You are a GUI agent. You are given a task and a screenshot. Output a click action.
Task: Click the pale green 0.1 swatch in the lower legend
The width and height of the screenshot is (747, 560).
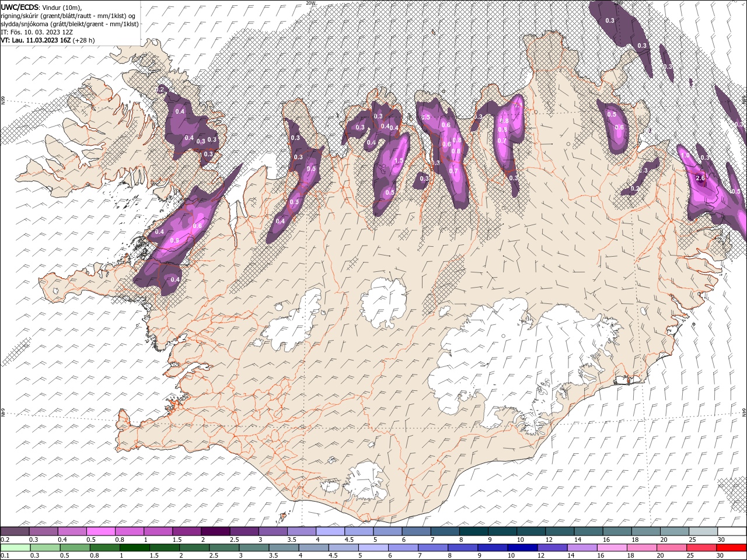click(x=15, y=548)
